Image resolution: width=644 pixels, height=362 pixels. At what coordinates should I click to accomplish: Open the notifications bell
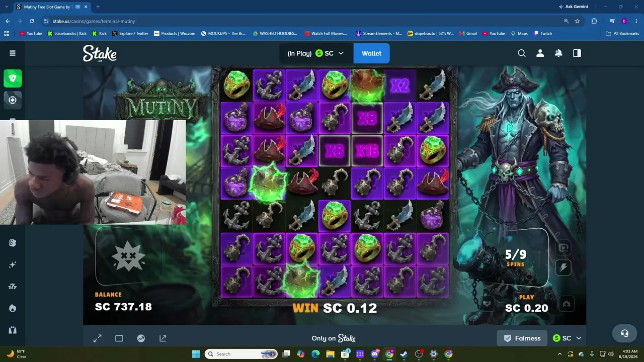coord(558,53)
